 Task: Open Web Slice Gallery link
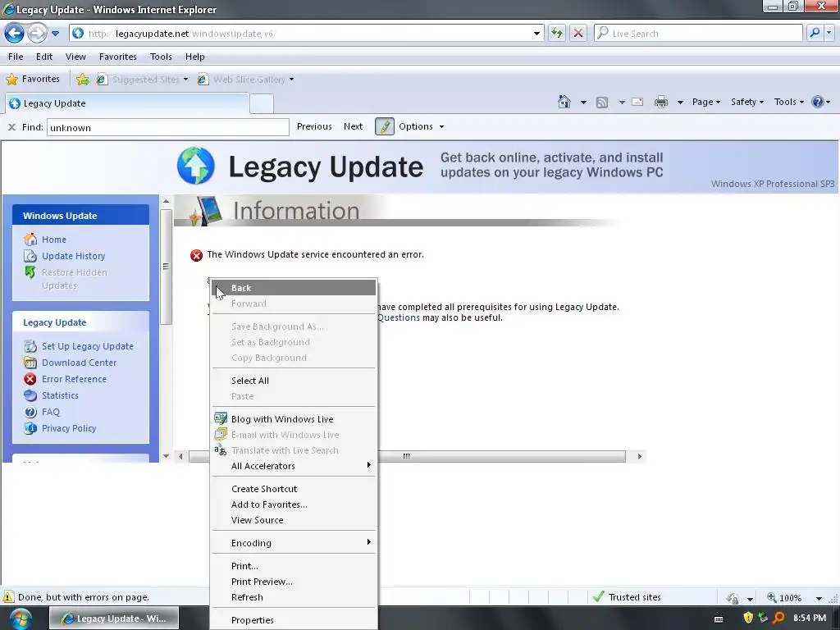pos(245,80)
